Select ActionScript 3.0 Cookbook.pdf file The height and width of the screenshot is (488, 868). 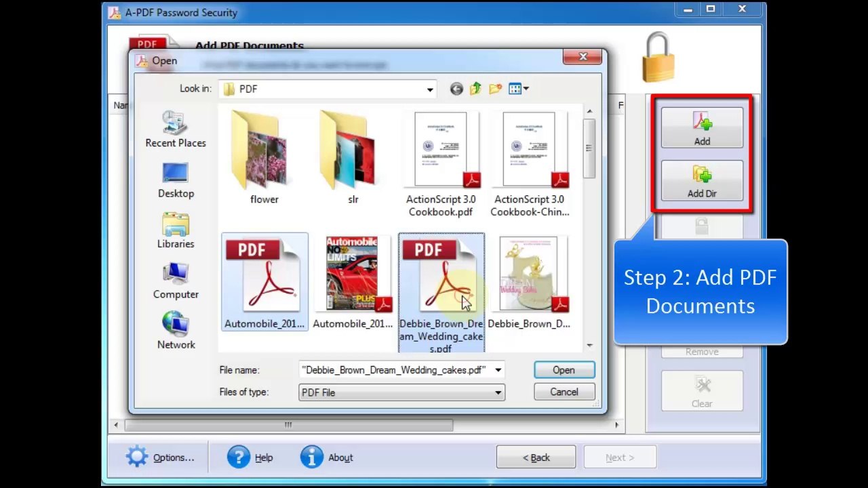pos(441,164)
